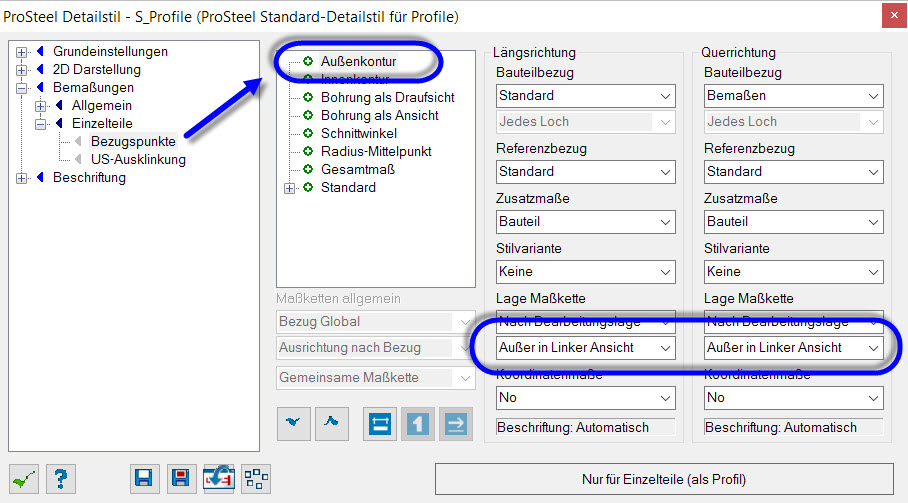This screenshot has width=908, height=503.
Task: Click the blue down-chevron move button
Action: [294, 424]
